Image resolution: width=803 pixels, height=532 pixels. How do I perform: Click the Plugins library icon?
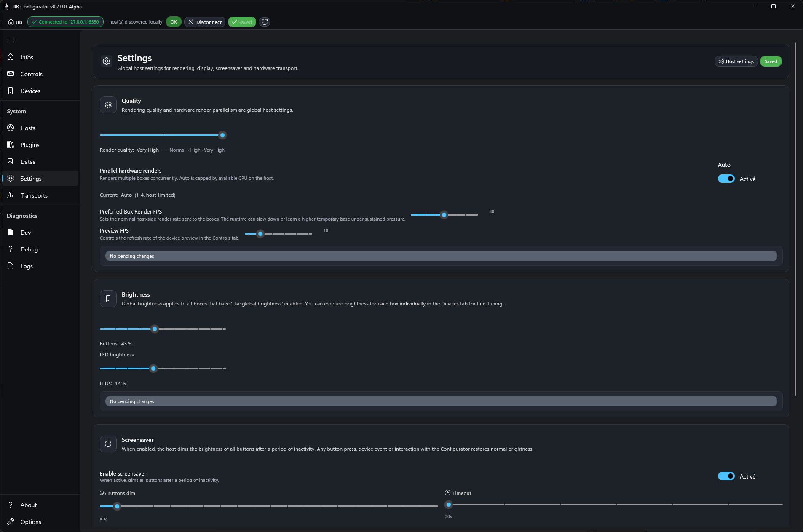[11, 144]
